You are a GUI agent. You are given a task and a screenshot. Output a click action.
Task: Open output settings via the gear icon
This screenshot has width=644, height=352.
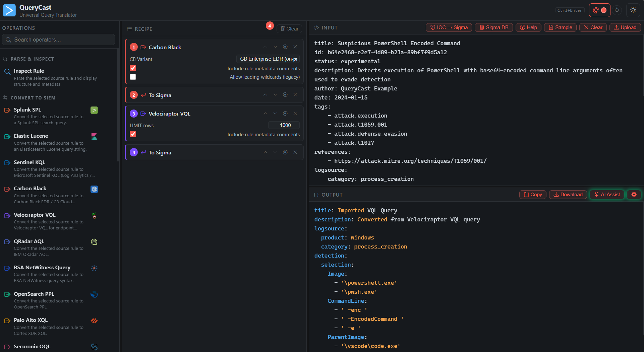(x=634, y=195)
